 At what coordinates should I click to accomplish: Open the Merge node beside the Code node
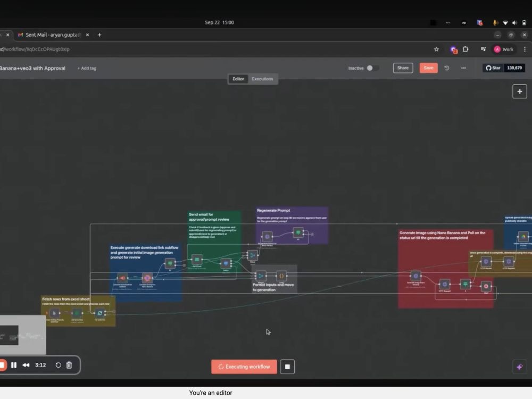pos(261,276)
